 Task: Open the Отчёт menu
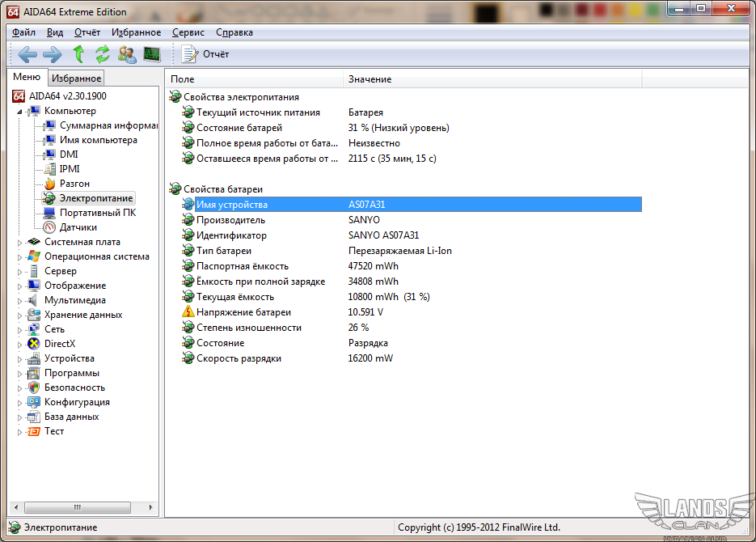click(87, 32)
